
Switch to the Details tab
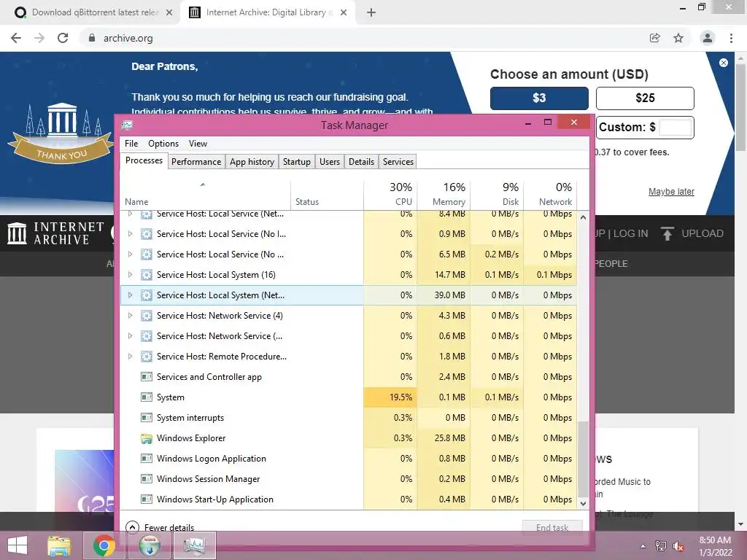[361, 162]
